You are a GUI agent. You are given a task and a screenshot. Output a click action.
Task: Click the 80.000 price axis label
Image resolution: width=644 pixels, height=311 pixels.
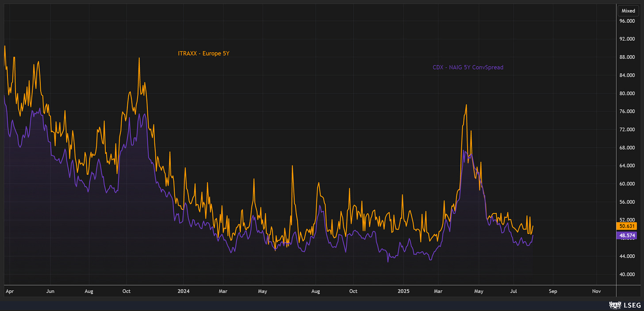[627, 93]
